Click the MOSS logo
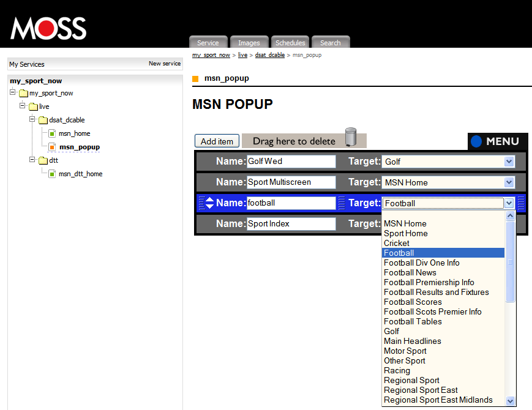This screenshot has height=410, width=532. (x=48, y=28)
